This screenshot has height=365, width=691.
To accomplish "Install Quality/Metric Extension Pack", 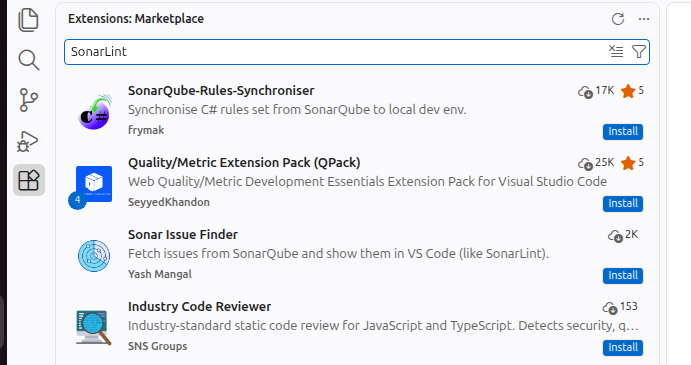I will point(623,203).
